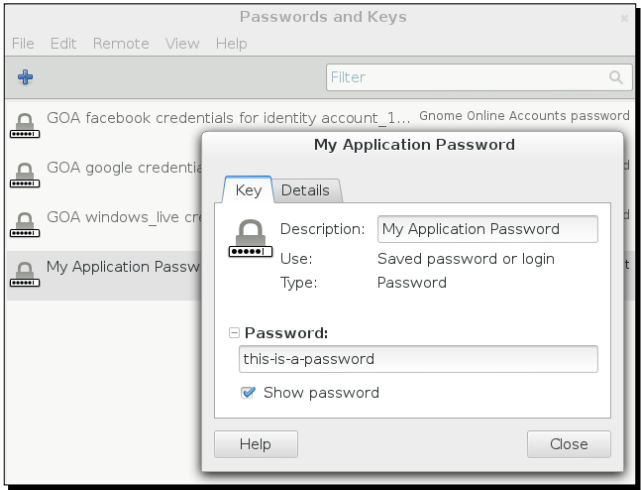Open the View menu

(182, 44)
